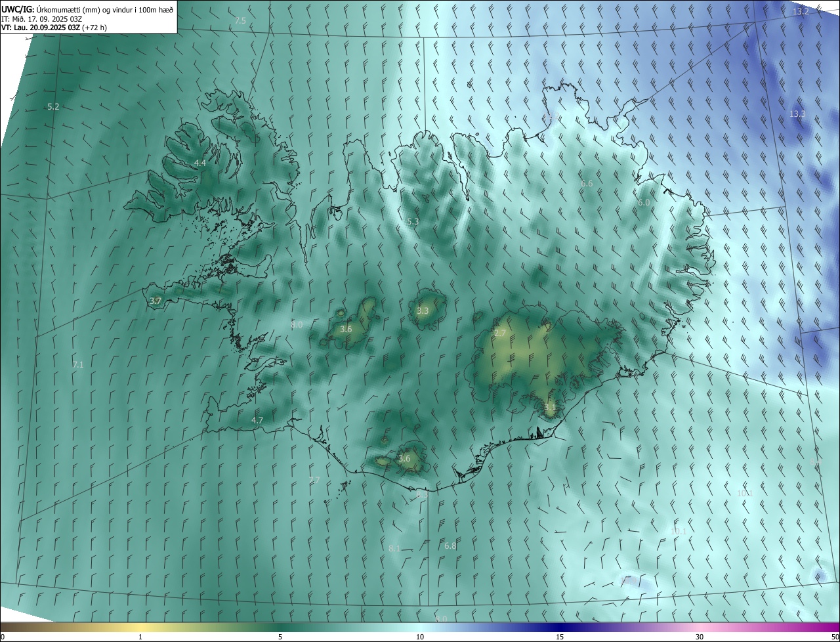Pick the yellow band of the color scale
This screenshot has width=840, height=642.
coord(140,627)
